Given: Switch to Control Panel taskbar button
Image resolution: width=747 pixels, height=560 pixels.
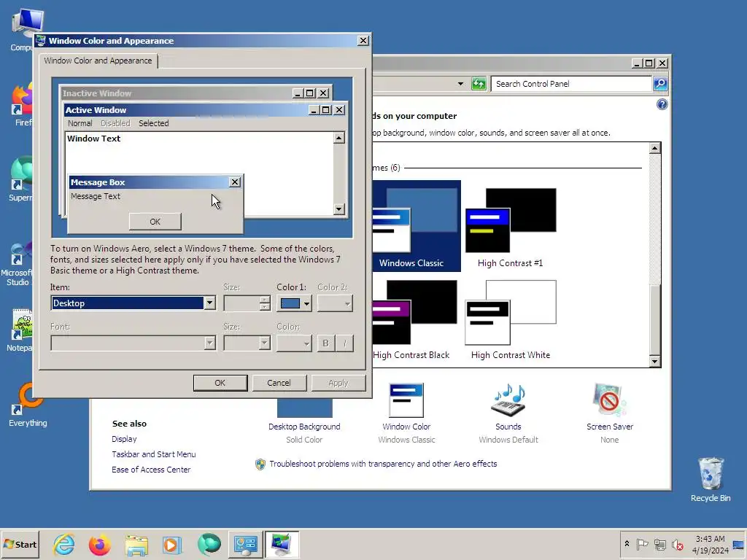Looking at the screenshot, I should tap(245, 544).
